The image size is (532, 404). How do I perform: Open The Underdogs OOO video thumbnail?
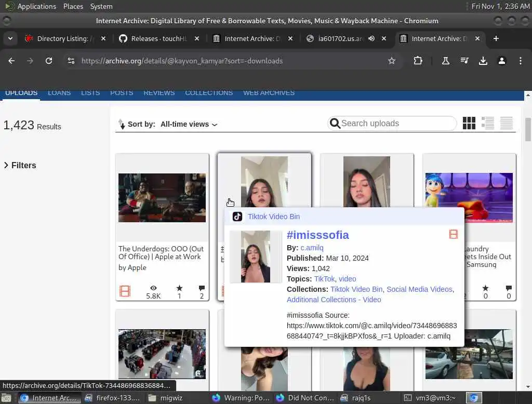coord(162,198)
